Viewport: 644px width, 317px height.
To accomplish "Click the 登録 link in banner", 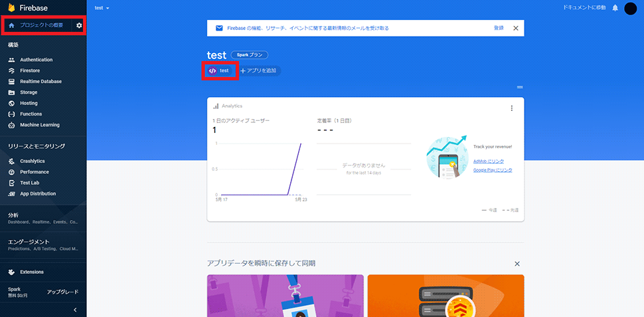I will [x=499, y=29].
